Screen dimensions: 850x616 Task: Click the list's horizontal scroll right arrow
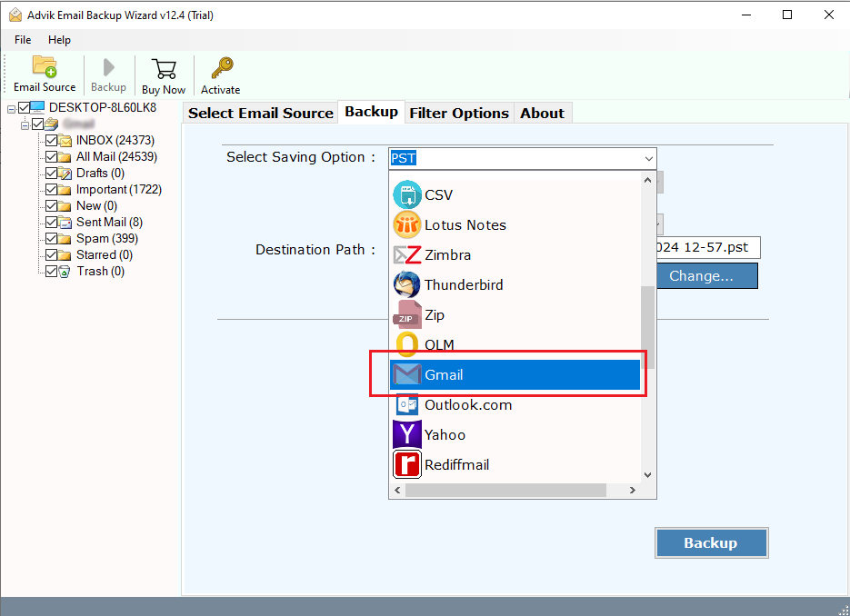click(632, 491)
